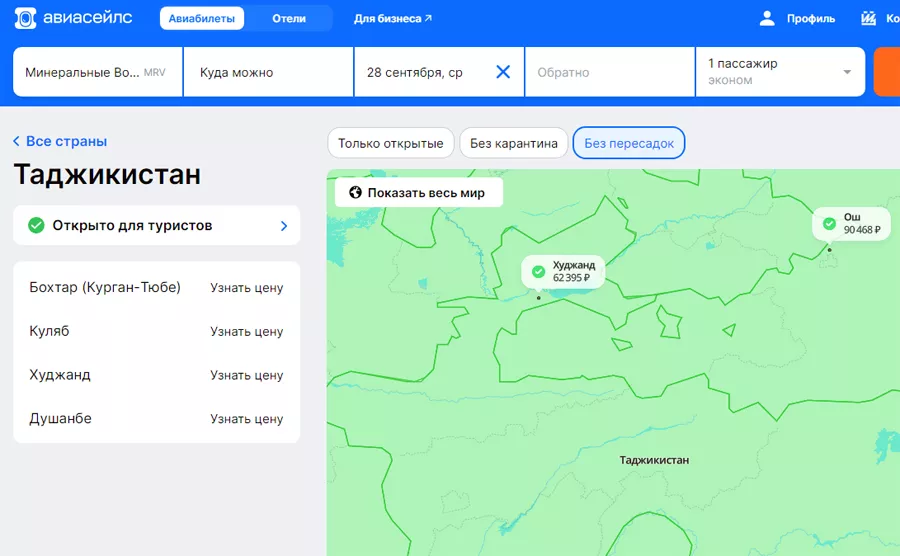Disable the Без пересадок filter
This screenshot has height=556, width=900.
[629, 143]
